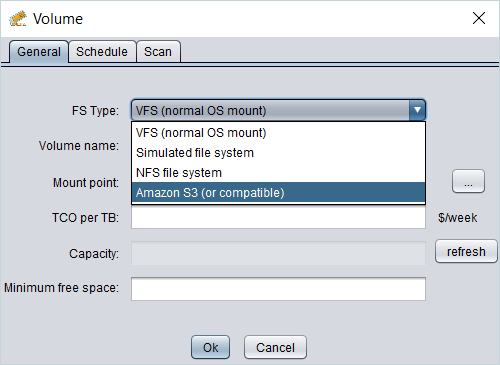Choose NFS file system option
The height and width of the screenshot is (365, 500).
pos(278,173)
